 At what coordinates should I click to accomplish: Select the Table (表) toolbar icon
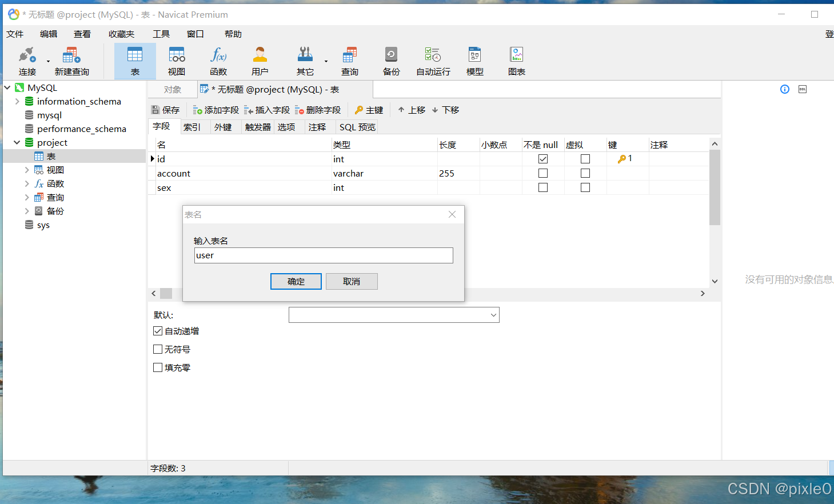[x=135, y=61]
